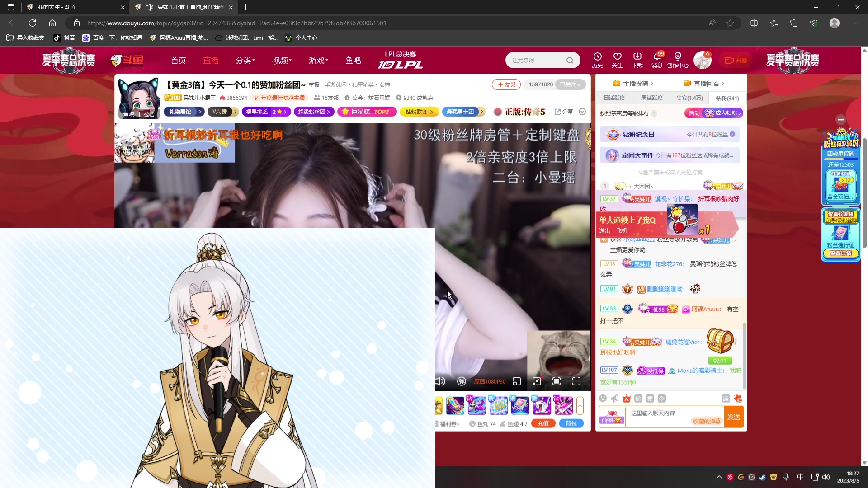Toggle theater mode in player controls

tap(537, 381)
